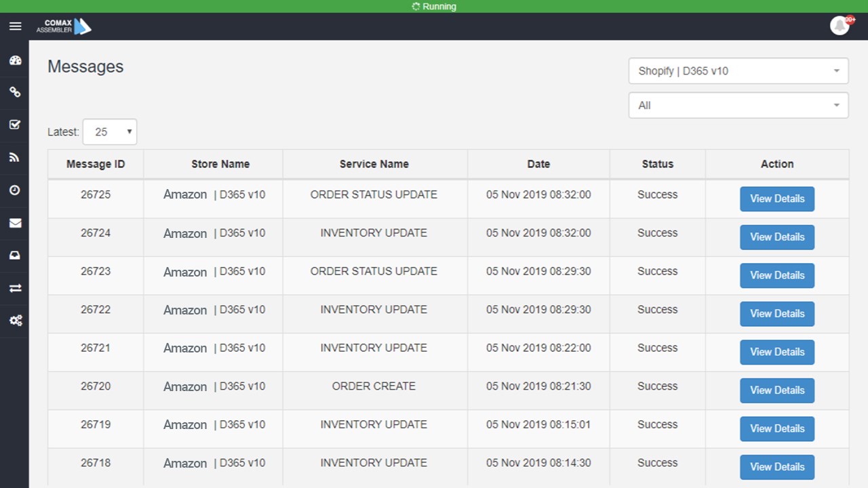Open the All filter dropdown
This screenshot has width=868, height=488.
coord(738,105)
